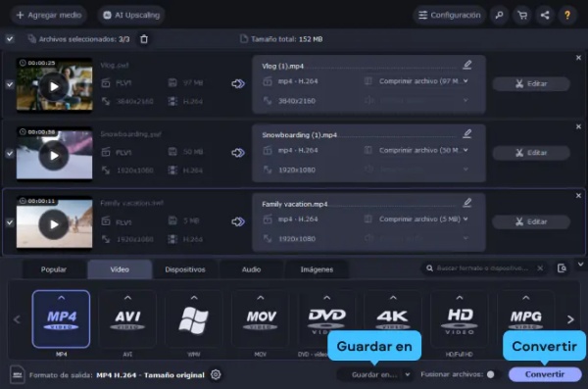Expand AVI format presets chevron
This screenshot has width=588, height=389.
[127, 298]
